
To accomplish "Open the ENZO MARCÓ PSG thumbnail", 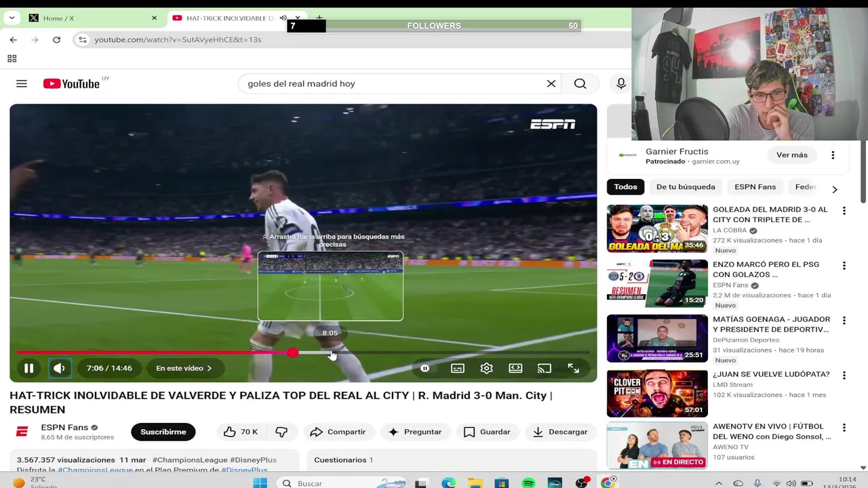I will (x=657, y=283).
